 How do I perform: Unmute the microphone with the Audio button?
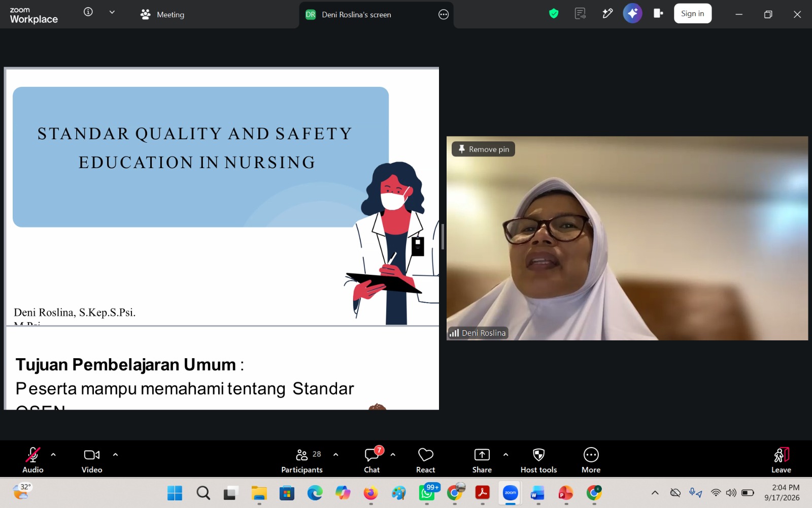(x=33, y=460)
